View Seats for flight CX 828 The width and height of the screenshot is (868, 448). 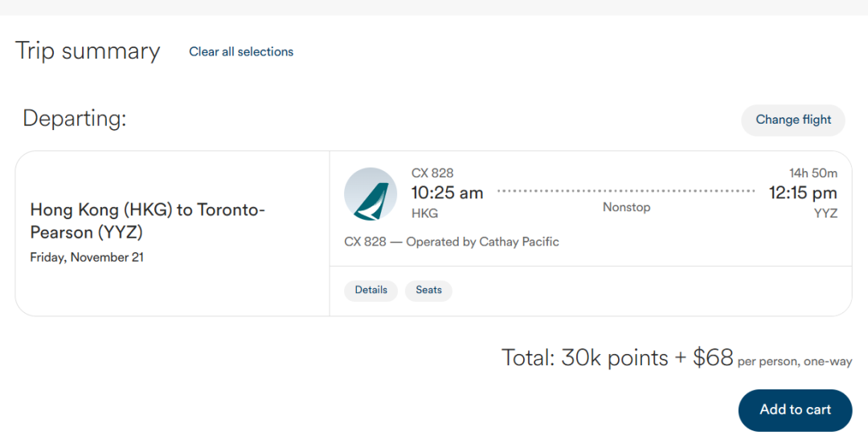428,290
